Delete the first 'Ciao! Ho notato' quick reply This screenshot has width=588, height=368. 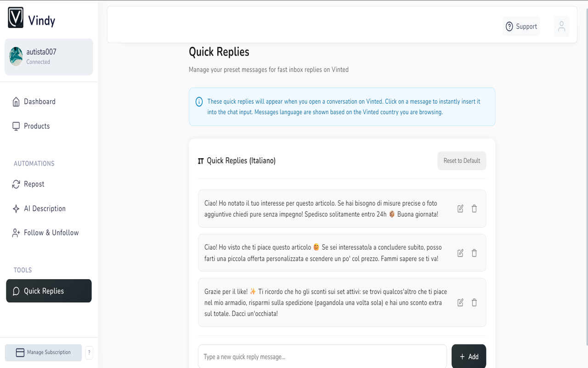pyautogui.click(x=474, y=209)
